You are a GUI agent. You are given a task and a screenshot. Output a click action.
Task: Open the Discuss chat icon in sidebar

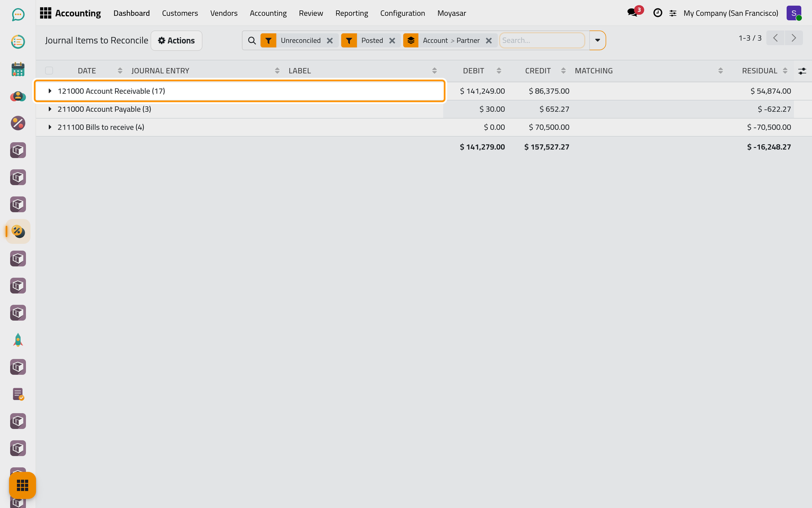pyautogui.click(x=18, y=15)
